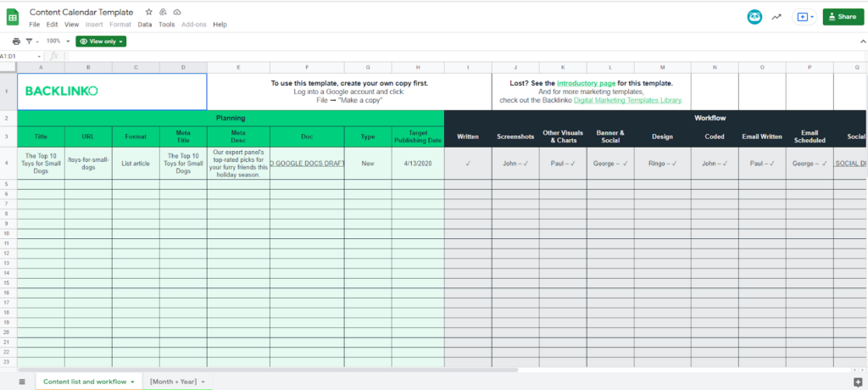Open the activity dashboard trend icon
The width and height of the screenshot is (868, 390).
click(x=776, y=17)
